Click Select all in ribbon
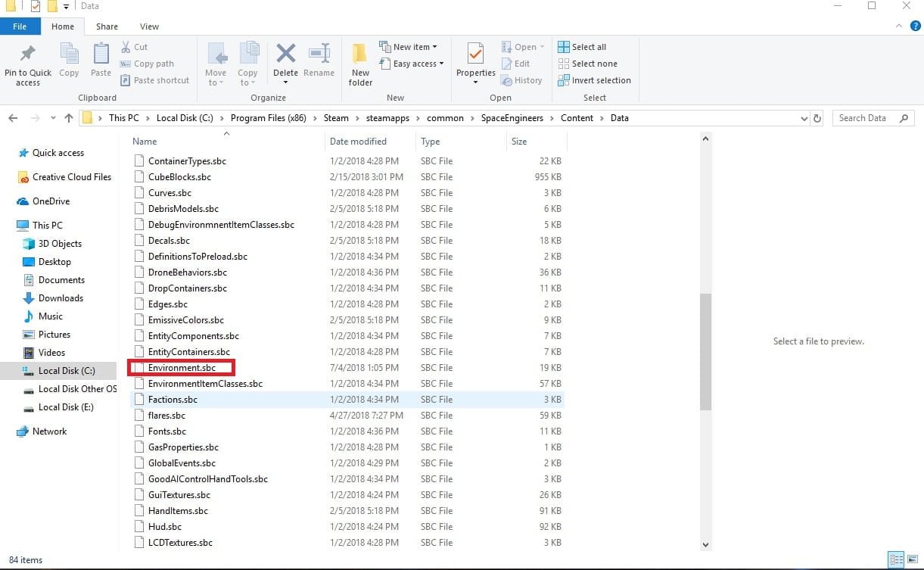 [x=582, y=47]
